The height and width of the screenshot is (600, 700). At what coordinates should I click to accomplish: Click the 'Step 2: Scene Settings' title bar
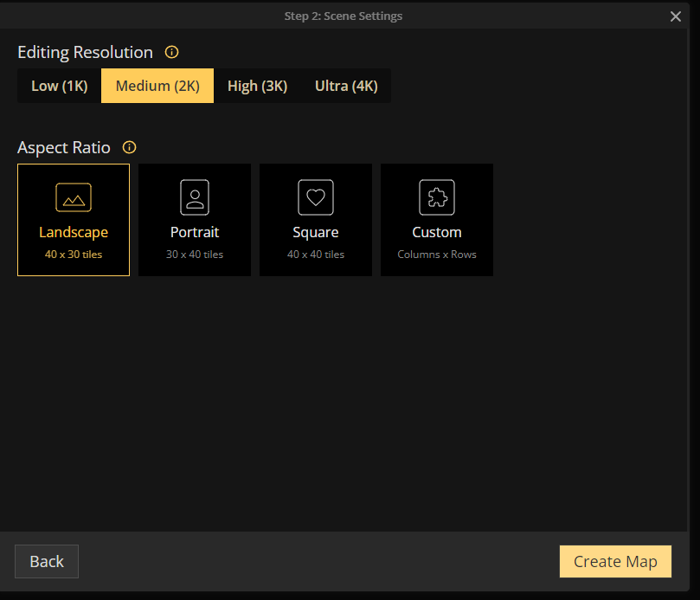click(x=343, y=16)
